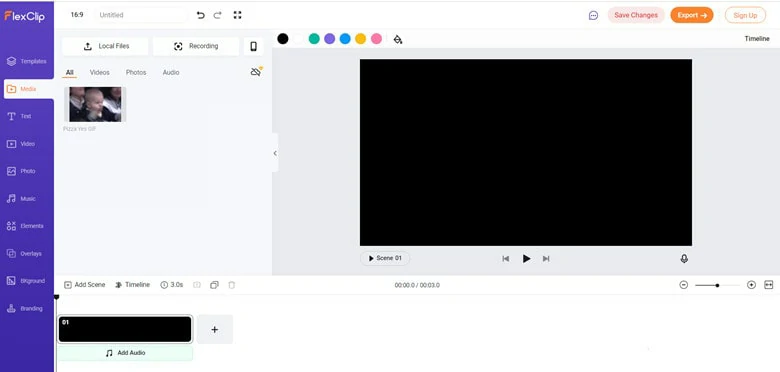This screenshot has height=372, width=780.
Task: Switch to Timeline mode in toolbar
Action: (132, 285)
